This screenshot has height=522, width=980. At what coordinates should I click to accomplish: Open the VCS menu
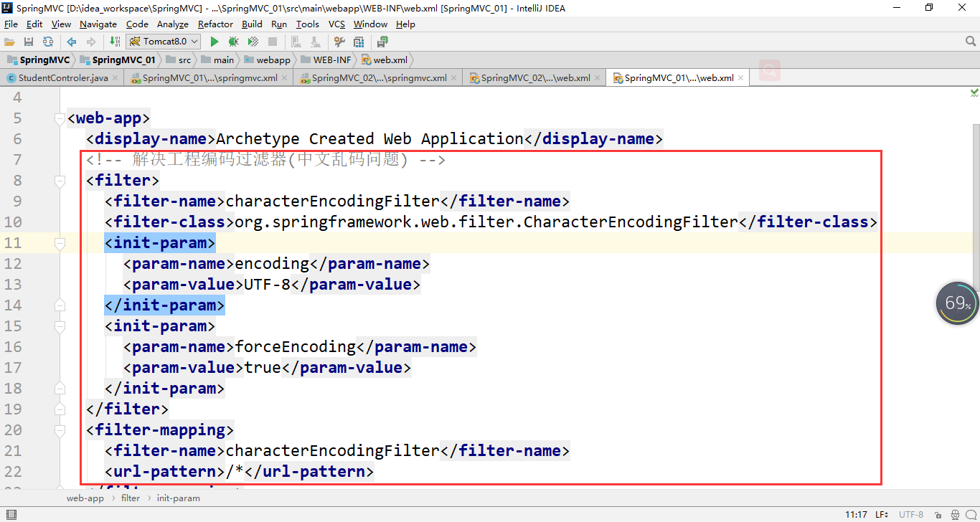click(x=336, y=24)
